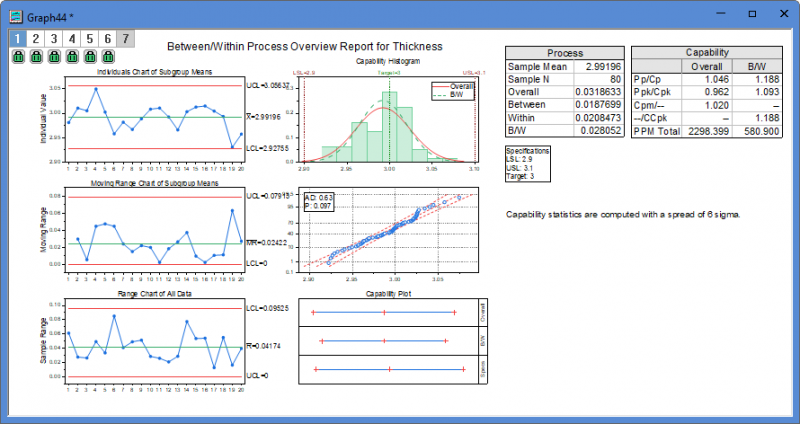
Task: Minimize the Graph44 window
Action: (702, 15)
